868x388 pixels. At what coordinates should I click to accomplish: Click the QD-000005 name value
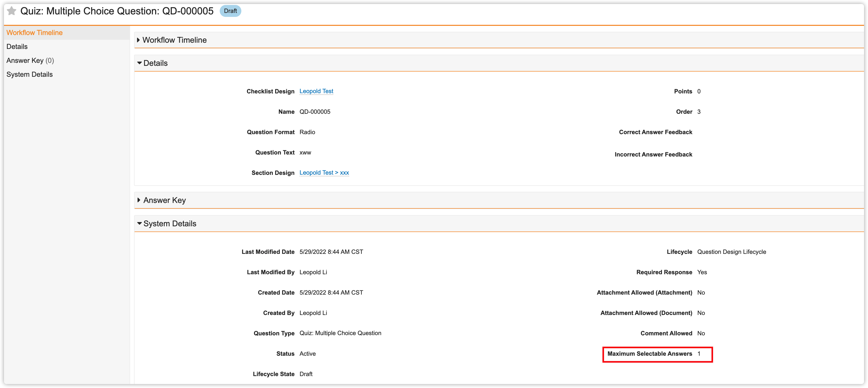click(x=315, y=112)
